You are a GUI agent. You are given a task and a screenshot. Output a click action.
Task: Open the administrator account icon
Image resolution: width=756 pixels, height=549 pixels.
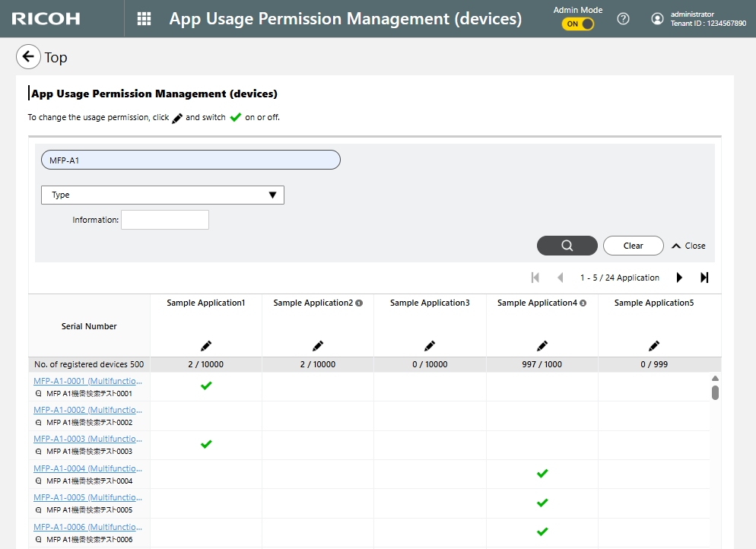point(657,19)
